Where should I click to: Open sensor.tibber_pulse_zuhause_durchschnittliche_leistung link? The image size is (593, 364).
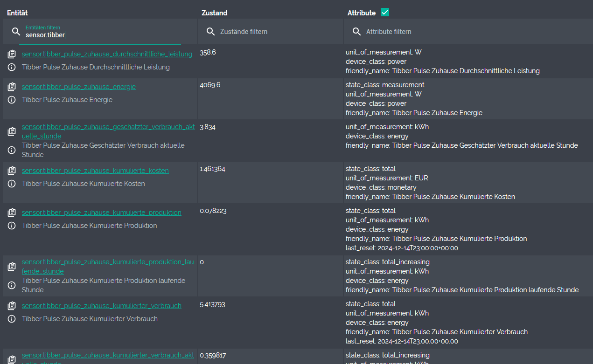coord(107,54)
